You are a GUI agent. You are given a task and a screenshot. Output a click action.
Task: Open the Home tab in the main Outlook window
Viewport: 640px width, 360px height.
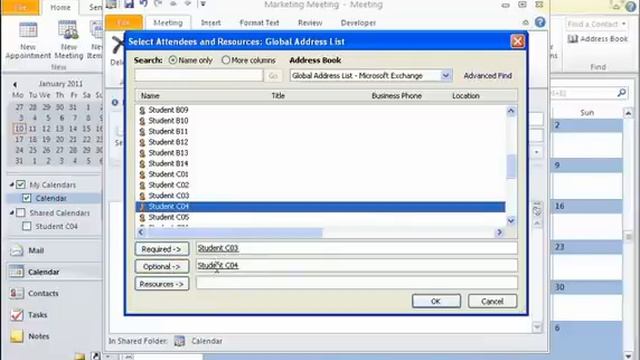(60, 7)
